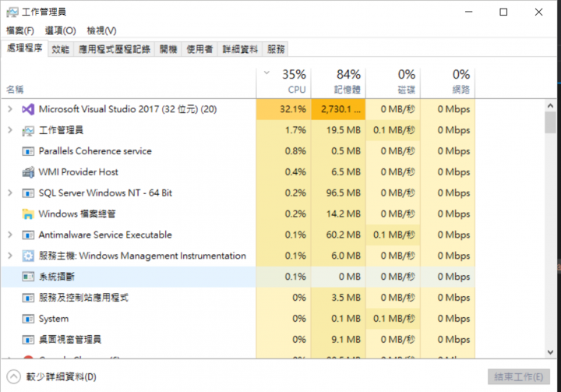This screenshot has width=561, height=392.
Task: Switch to the 服務 tab
Action: [x=276, y=49]
